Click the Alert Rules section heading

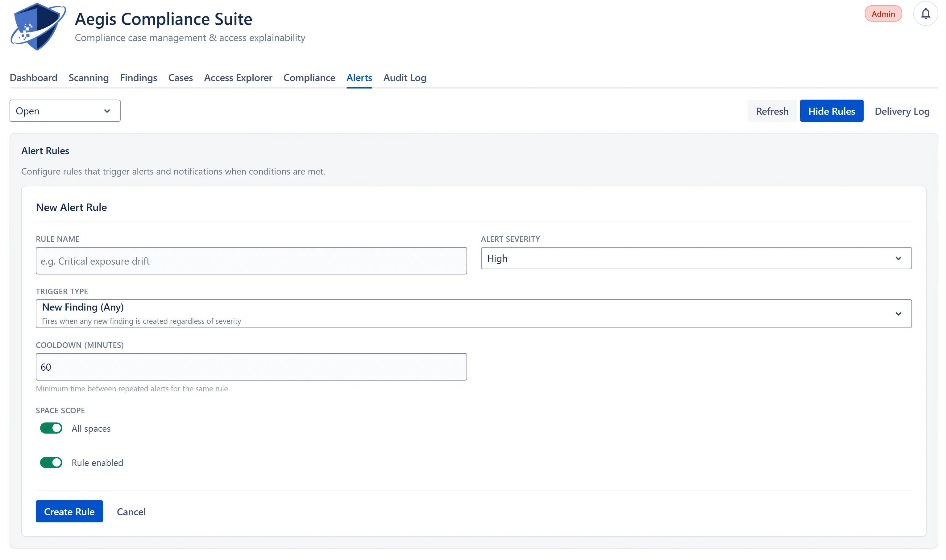coord(45,151)
